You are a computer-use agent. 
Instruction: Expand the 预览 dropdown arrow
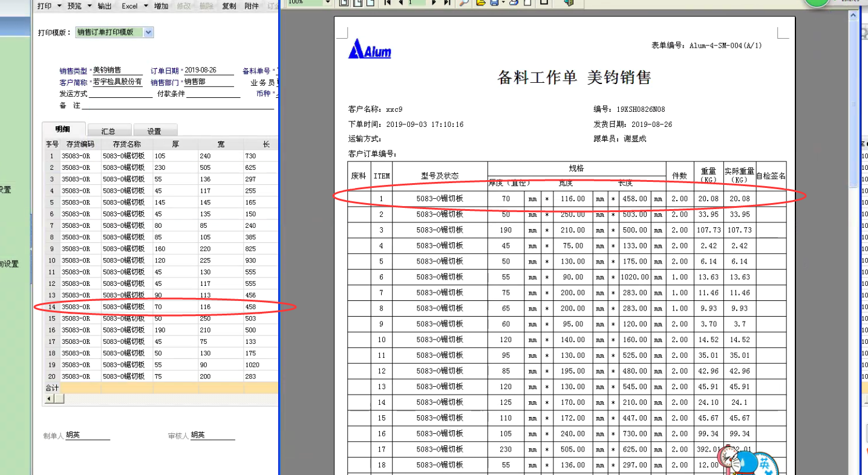[90, 6]
